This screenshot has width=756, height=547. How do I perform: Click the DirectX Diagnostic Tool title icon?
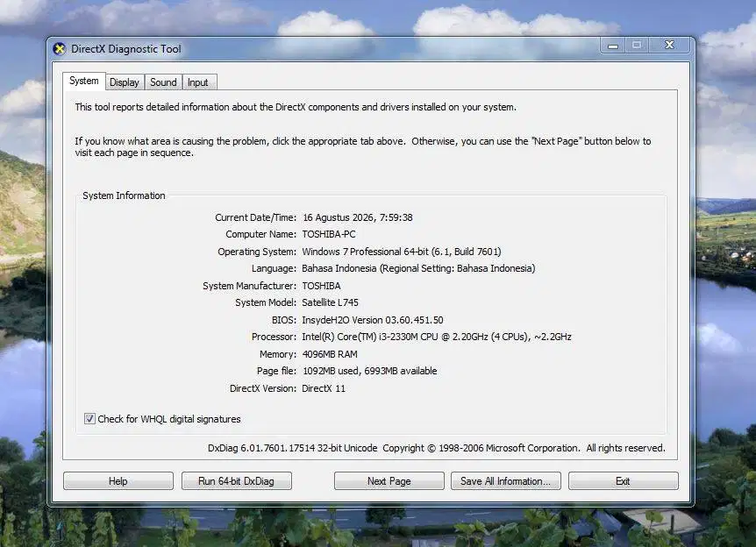pos(60,49)
